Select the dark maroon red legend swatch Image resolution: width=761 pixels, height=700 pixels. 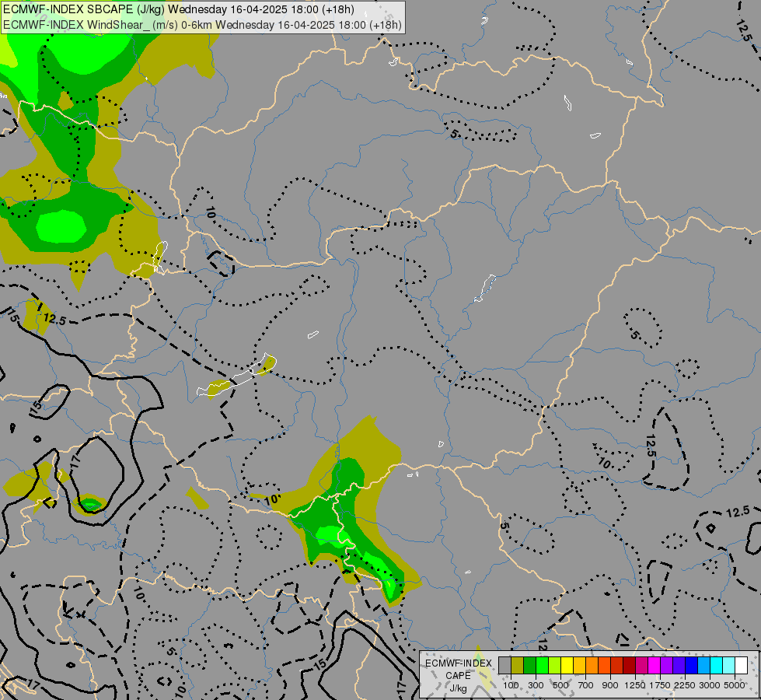point(630,666)
